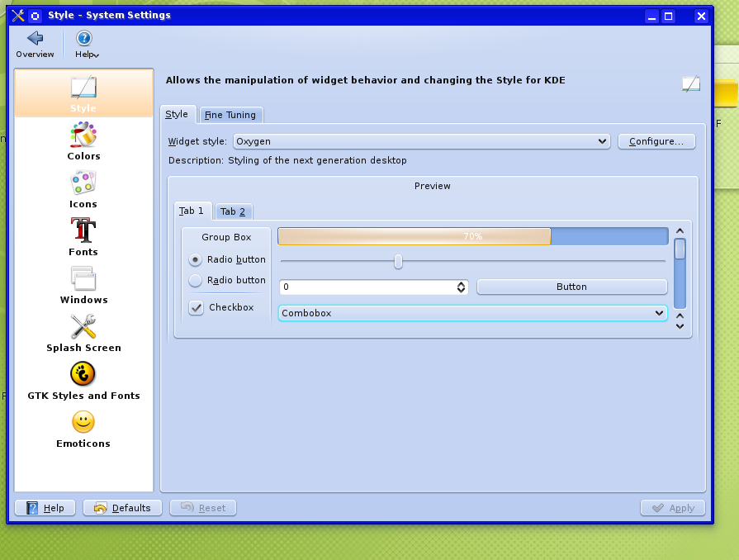The width and height of the screenshot is (739, 560).
Task: Minimize the System Settings window
Action: point(651,17)
